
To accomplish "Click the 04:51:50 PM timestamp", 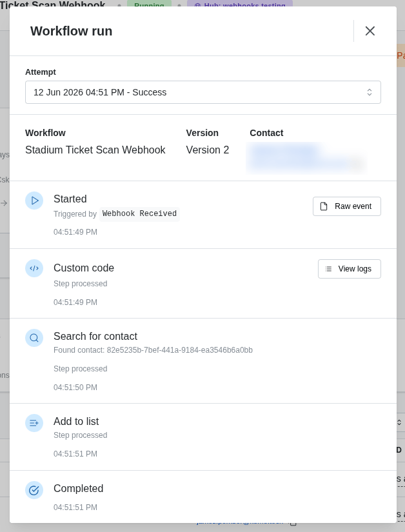I will [75, 388].
